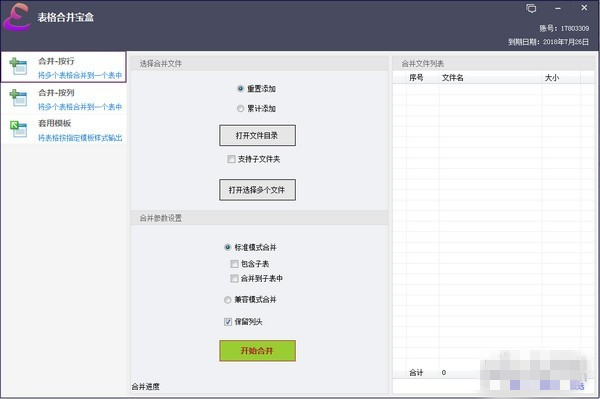Click the 合计 total row label
Image resolution: width=600 pixels, height=399 pixels.
pos(416,372)
